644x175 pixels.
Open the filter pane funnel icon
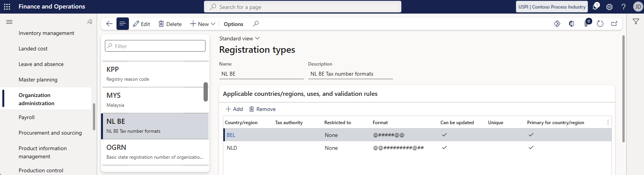click(x=635, y=22)
